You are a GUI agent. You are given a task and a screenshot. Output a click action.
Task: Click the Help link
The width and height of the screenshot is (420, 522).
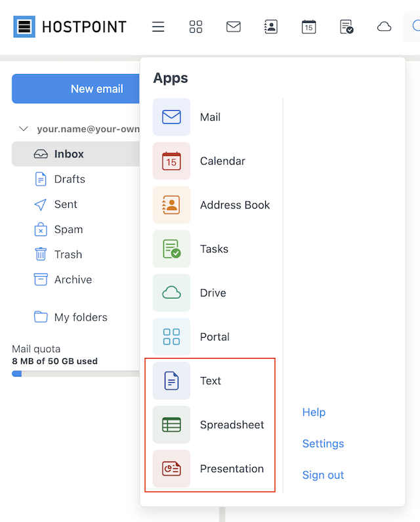coord(314,412)
